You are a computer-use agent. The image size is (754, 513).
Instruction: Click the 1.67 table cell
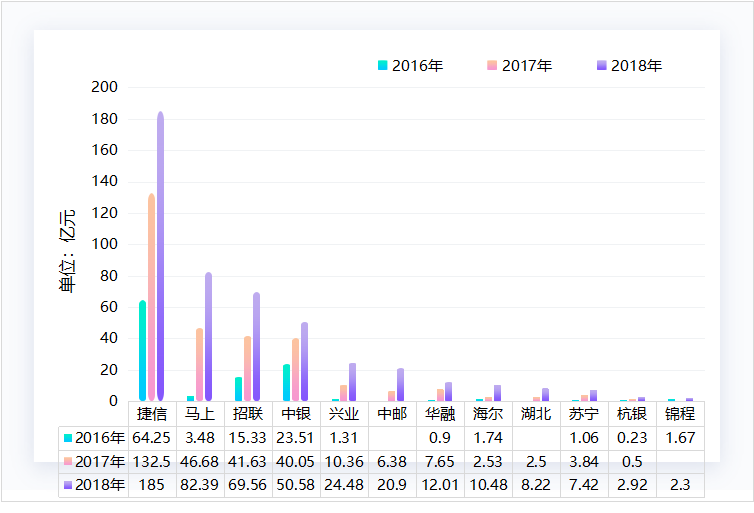680,438
